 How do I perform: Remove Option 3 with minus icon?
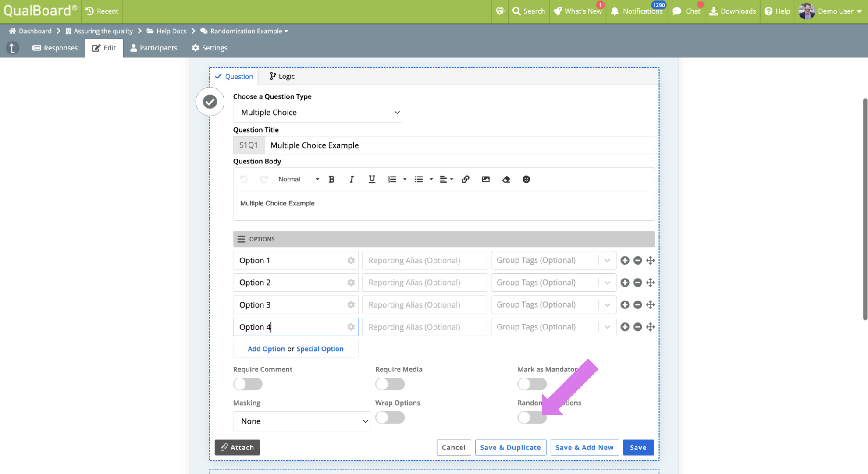tap(637, 305)
